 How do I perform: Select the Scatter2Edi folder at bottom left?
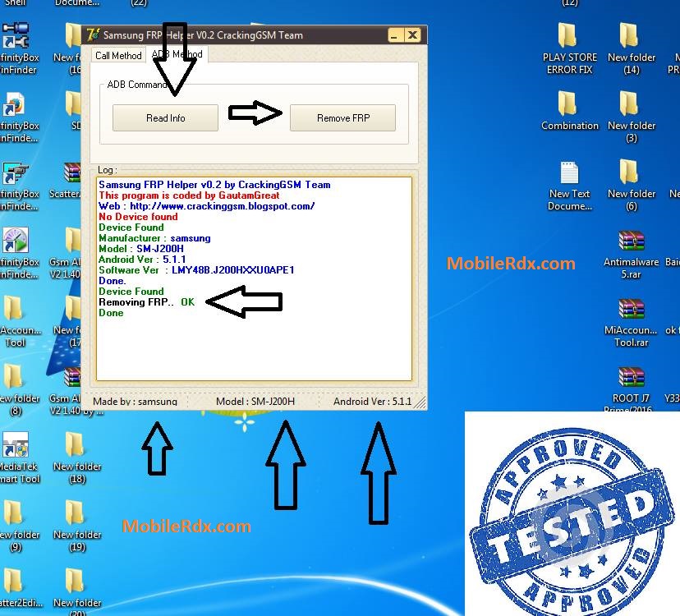pyautogui.click(x=20, y=588)
